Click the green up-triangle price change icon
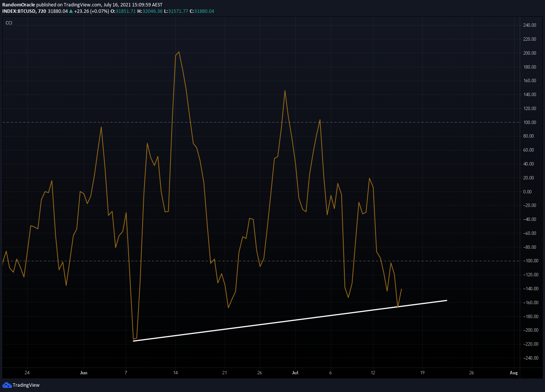 point(71,11)
